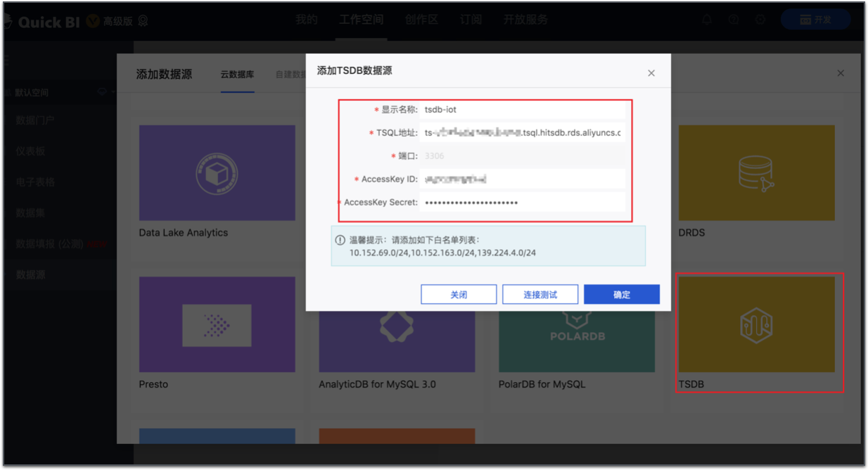Viewport: 868px width, 470px height.
Task: Click the Data Lake Analytics label
Action: [184, 233]
